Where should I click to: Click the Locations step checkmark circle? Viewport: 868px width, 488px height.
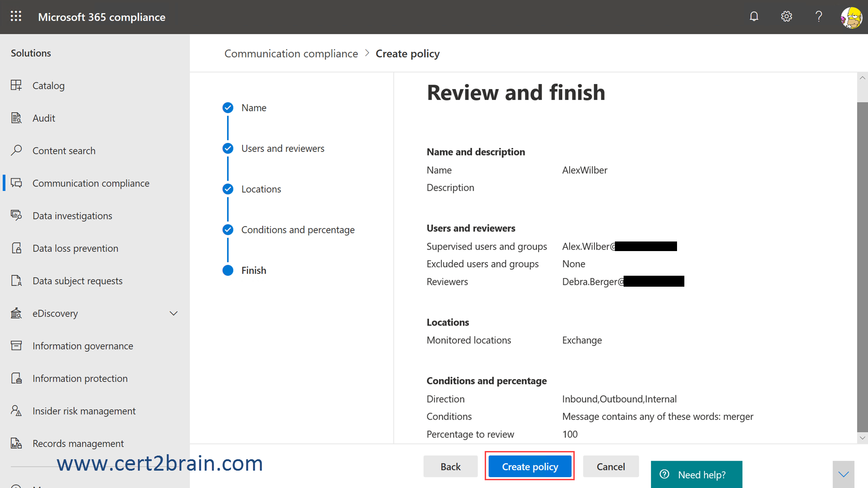coord(228,189)
